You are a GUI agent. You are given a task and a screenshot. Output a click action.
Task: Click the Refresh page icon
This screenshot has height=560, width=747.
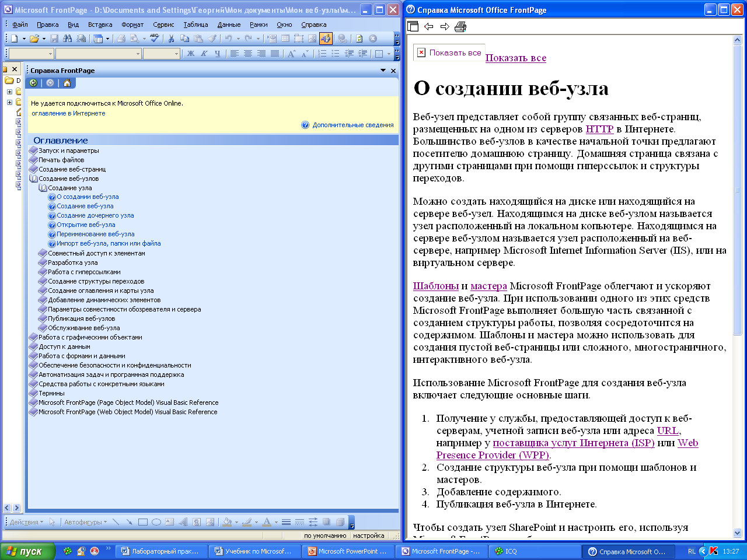coord(359,38)
